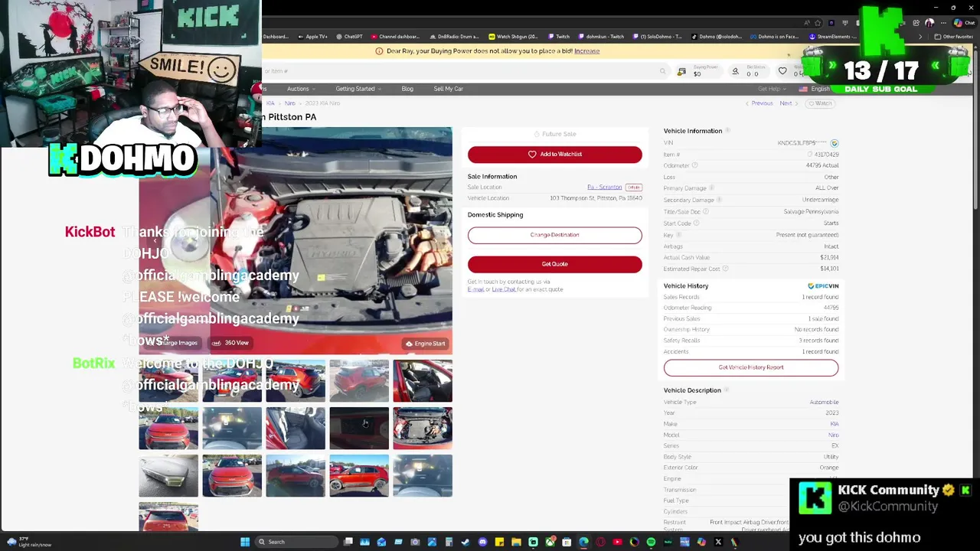Viewport: 980px width, 551px height.
Task: Click the Primary Damage info icon
Action: tap(711, 188)
